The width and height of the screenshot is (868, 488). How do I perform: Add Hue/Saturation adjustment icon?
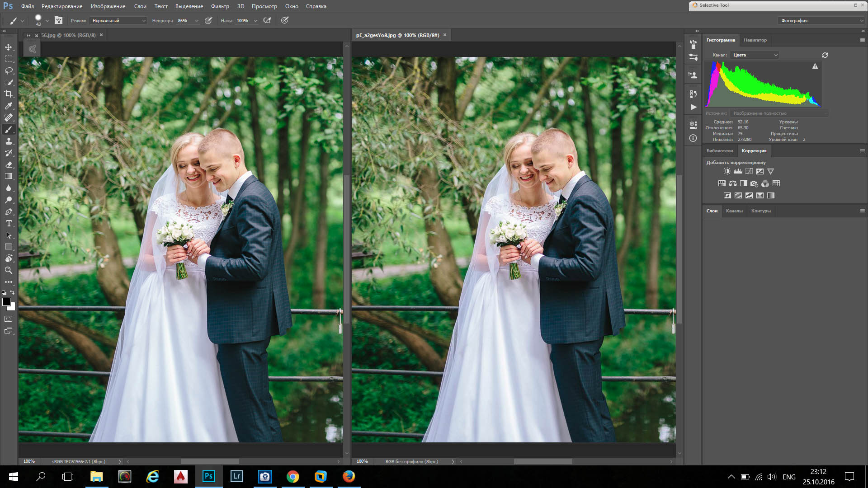[x=722, y=183]
